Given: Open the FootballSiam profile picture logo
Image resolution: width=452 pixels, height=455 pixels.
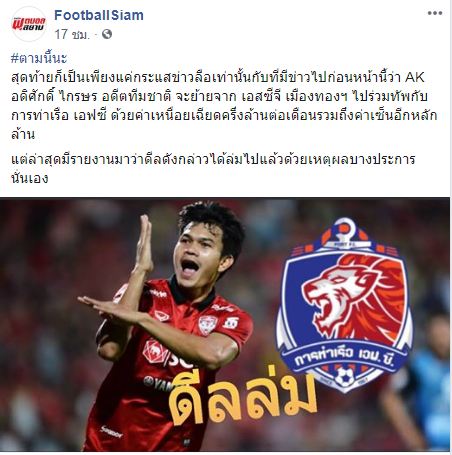Looking at the screenshot, I should [29, 24].
